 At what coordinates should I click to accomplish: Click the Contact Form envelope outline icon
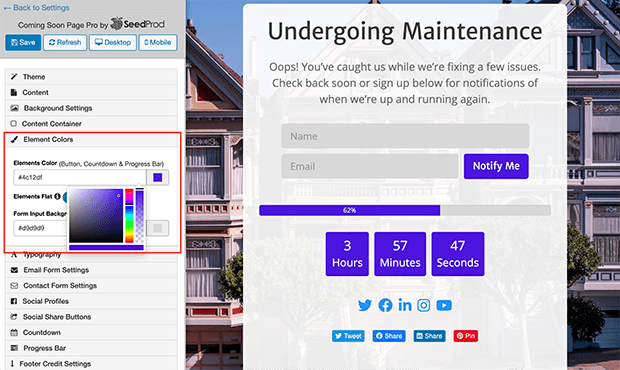click(14, 285)
